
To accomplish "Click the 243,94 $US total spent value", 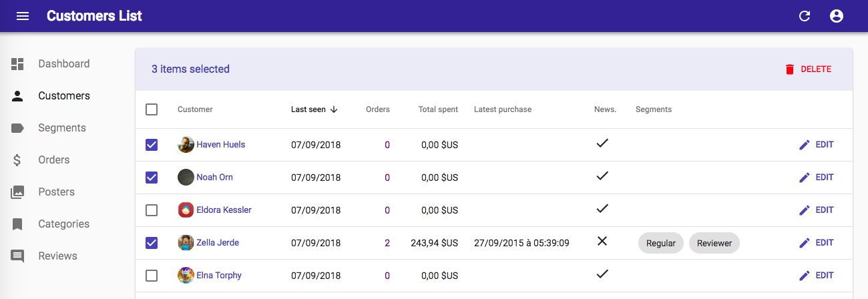I will (434, 243).
